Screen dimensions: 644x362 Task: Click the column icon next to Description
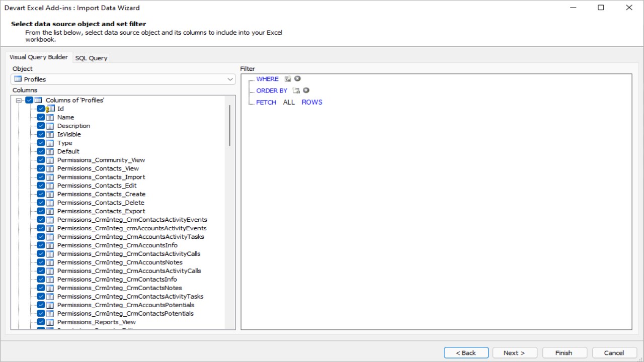(50, 126)
